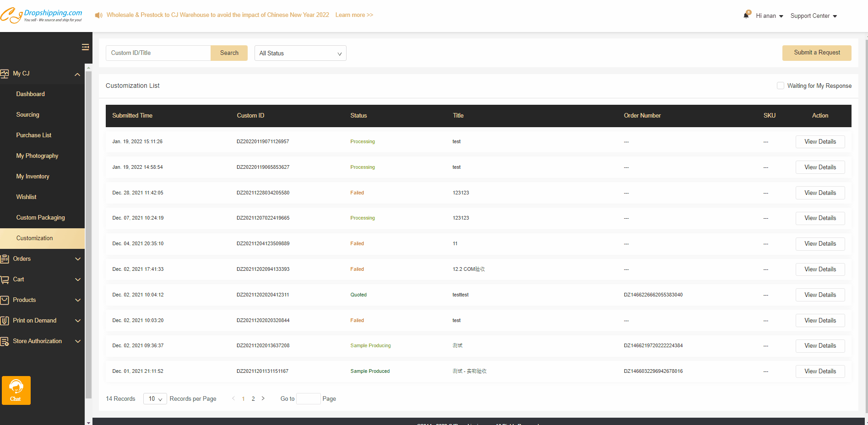
Task: Open the Chat support widget
Action: tap(16, 390)
